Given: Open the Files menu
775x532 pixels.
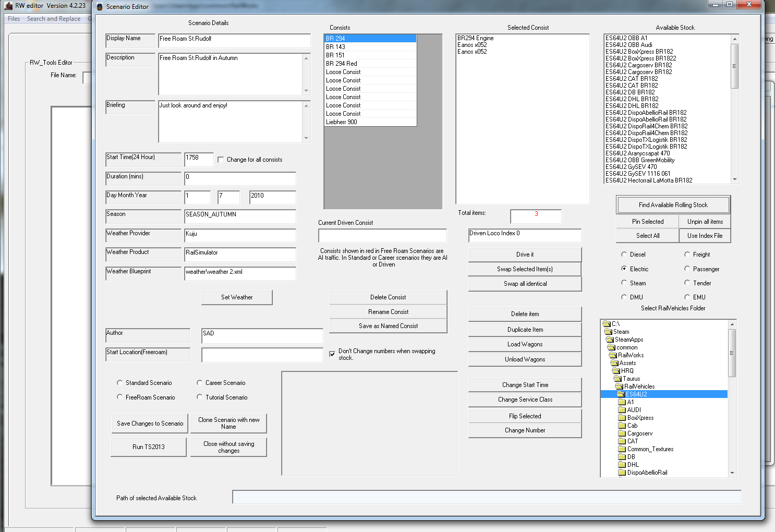Looking at the screenshot, I should pyautogui.click(x=14, y=19).
